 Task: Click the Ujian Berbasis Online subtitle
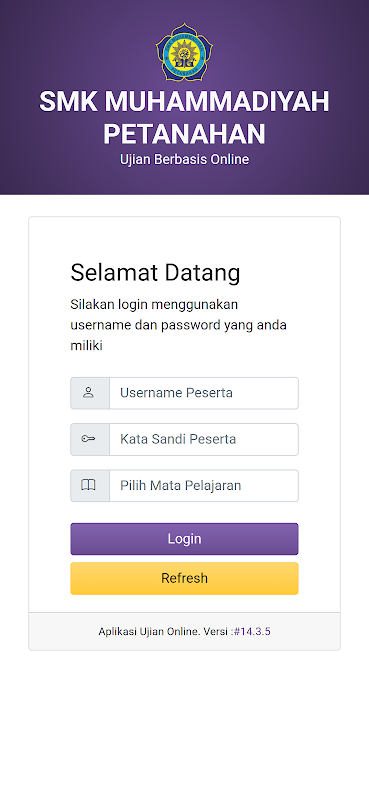pyautogui.click(x=184, y=160)
